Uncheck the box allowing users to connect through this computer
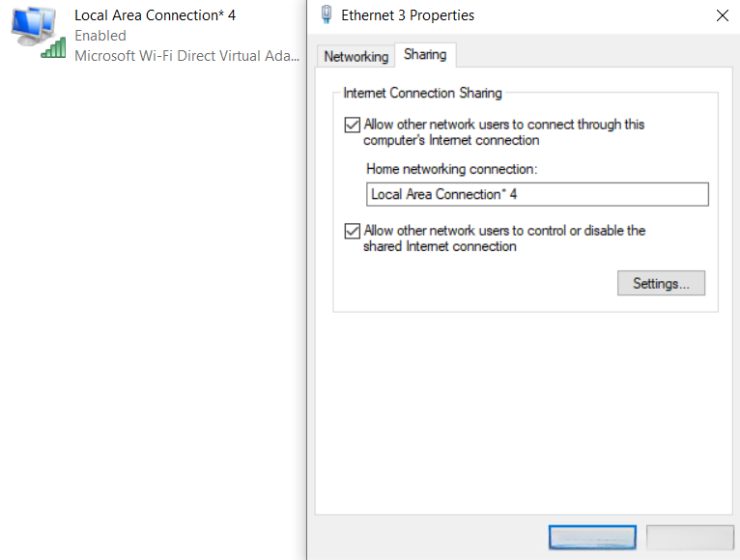740x560 pixels. tap(351, 125)
